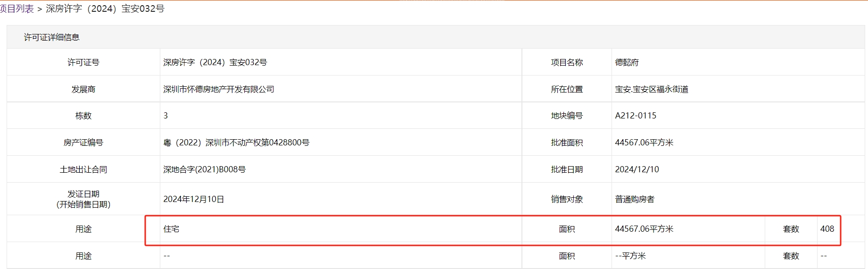
Task: Click the location value 宝安.宝安区福永街道
Action: pyautogui.click(x=652, y=89)
